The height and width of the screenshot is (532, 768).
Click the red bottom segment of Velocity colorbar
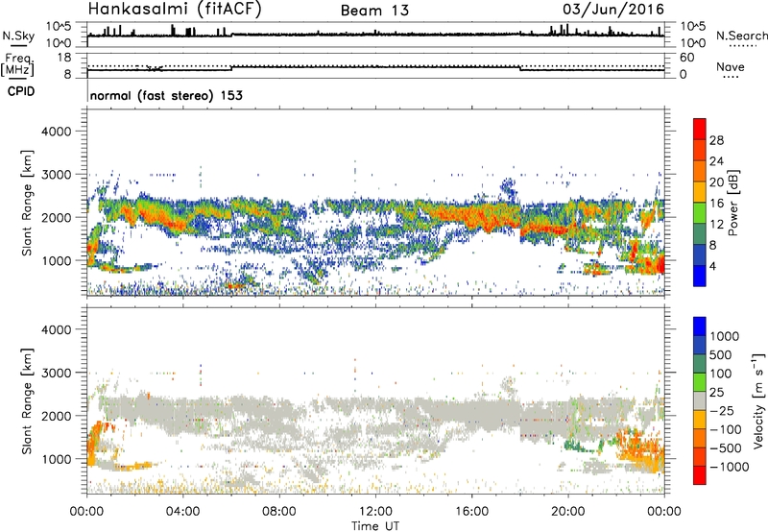700,475
